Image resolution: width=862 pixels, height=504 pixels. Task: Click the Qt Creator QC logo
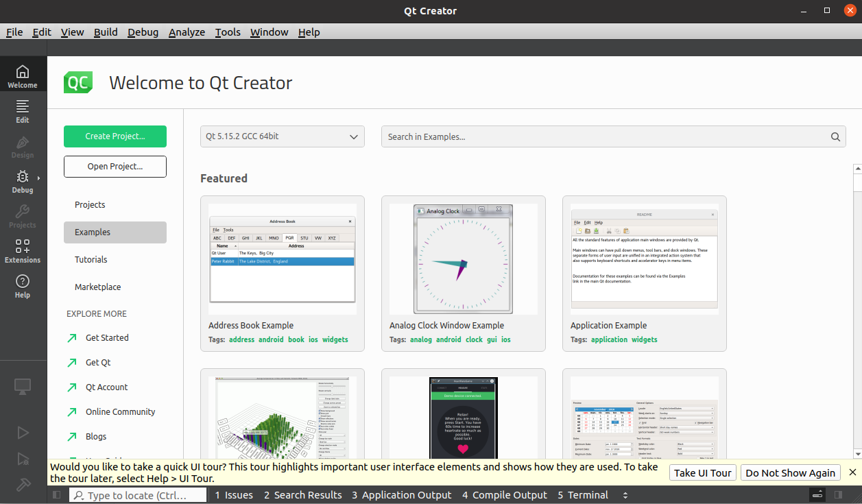(78, 83)
